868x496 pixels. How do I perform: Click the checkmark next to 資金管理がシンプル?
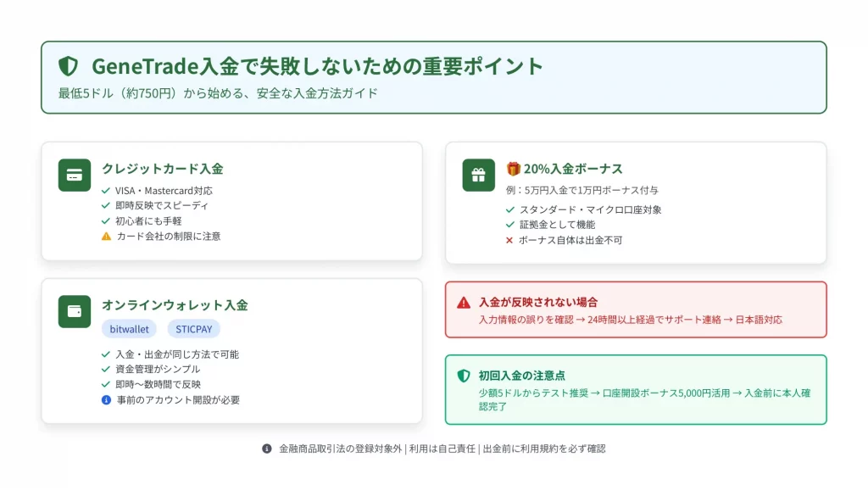pos(106,369)
